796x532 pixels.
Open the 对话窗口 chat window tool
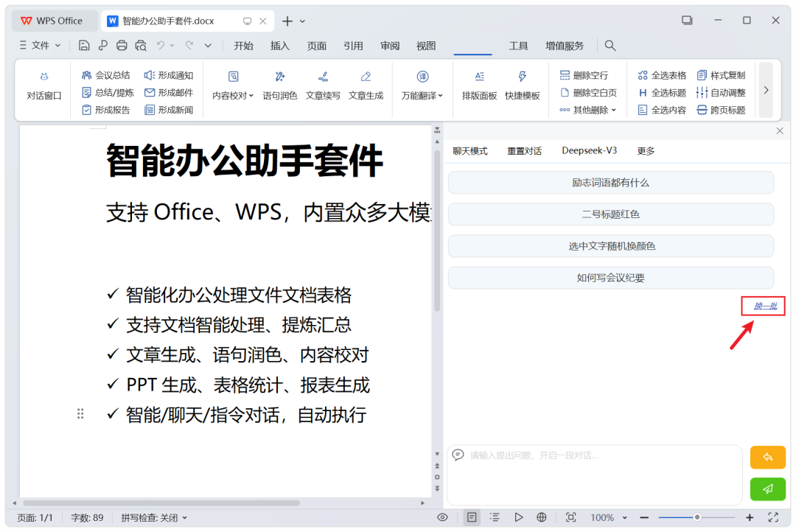point(43,85)
